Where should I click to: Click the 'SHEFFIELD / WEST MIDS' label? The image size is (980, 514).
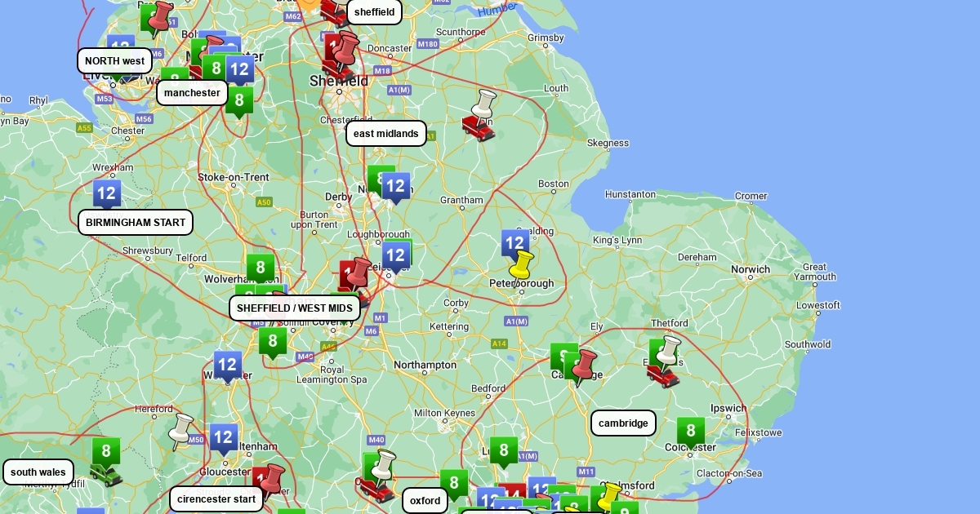[295, 308]
